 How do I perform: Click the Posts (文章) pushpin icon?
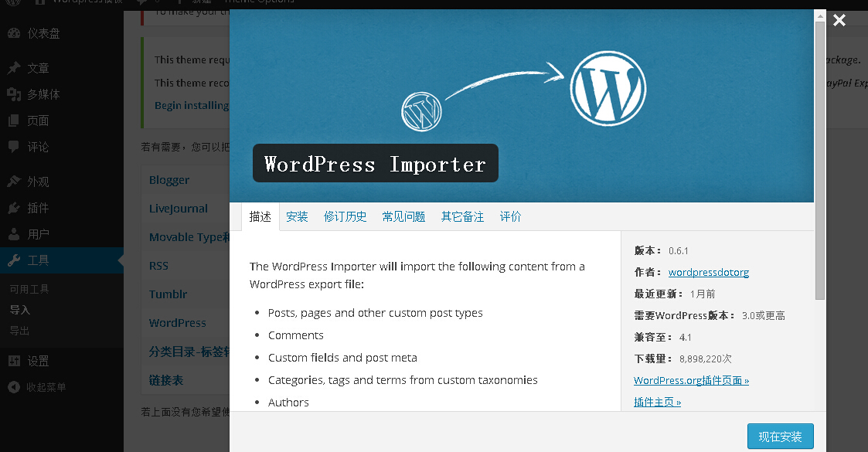tap(14, 68)
